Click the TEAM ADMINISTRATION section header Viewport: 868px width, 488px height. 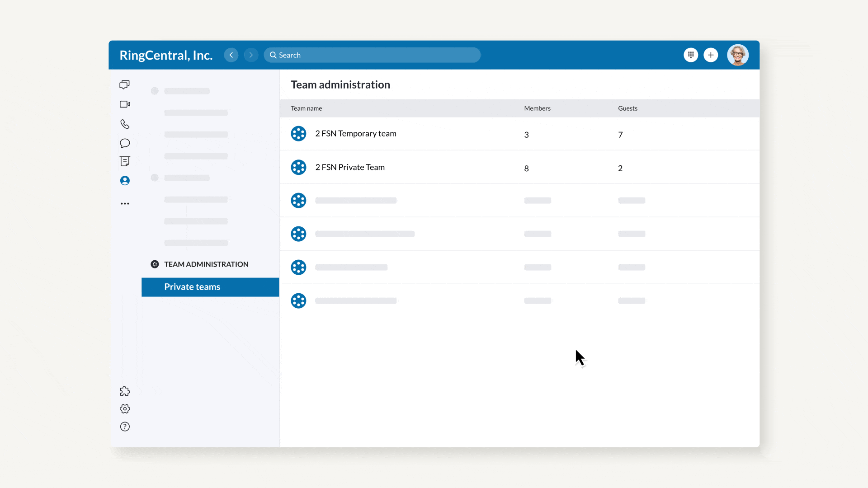(206, 264)
